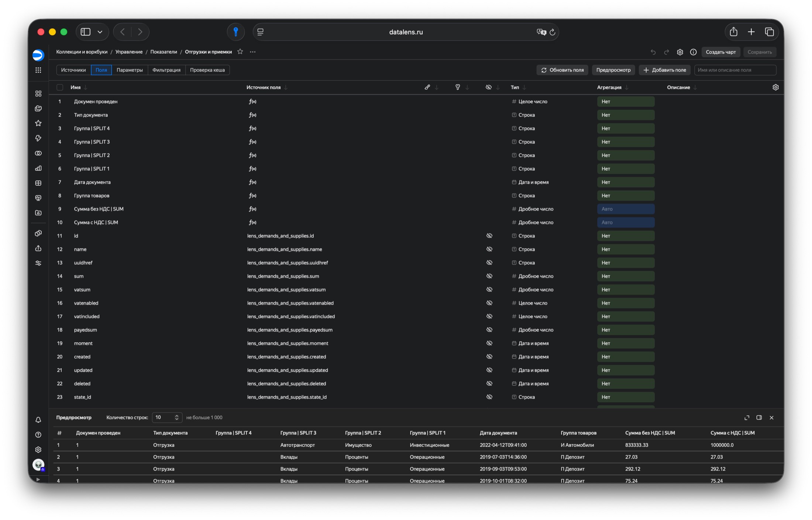The height and width of the screenshot is (520, 812).
Task: Open the DataLens logo home icon
Action: tap(38, 55)
